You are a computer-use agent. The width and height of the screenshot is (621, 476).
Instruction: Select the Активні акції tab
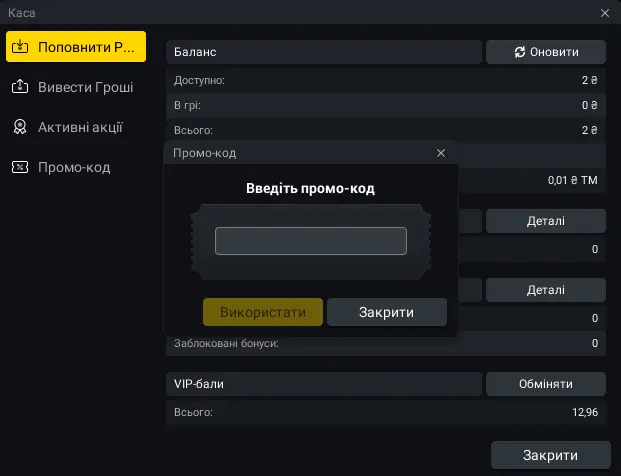(x=76, y=127)
